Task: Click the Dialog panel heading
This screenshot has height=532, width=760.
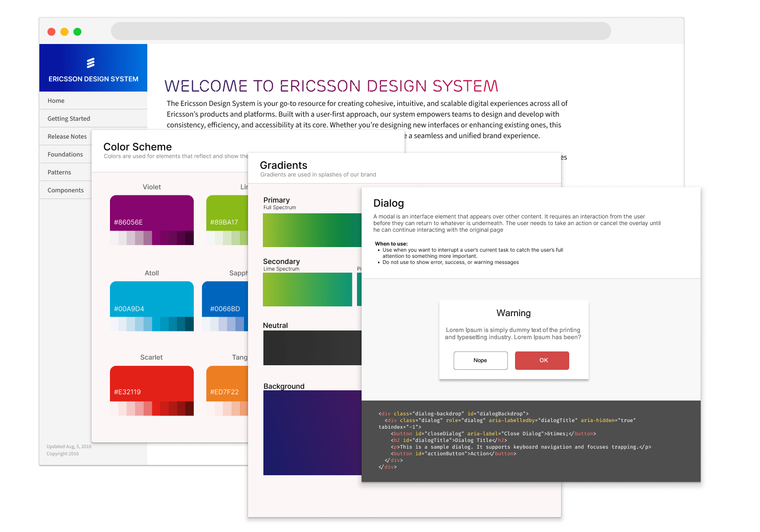Action: point(389,203)
